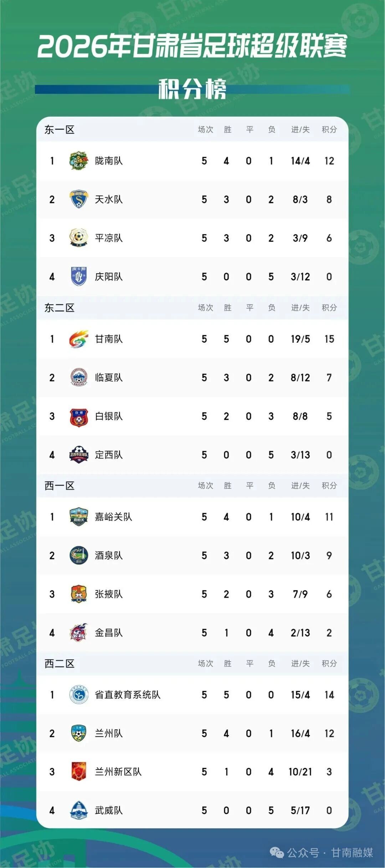This screenshot has height=868, width=385.
Task: Click the 甘南队 colorful logo
Action: point(78,339)
